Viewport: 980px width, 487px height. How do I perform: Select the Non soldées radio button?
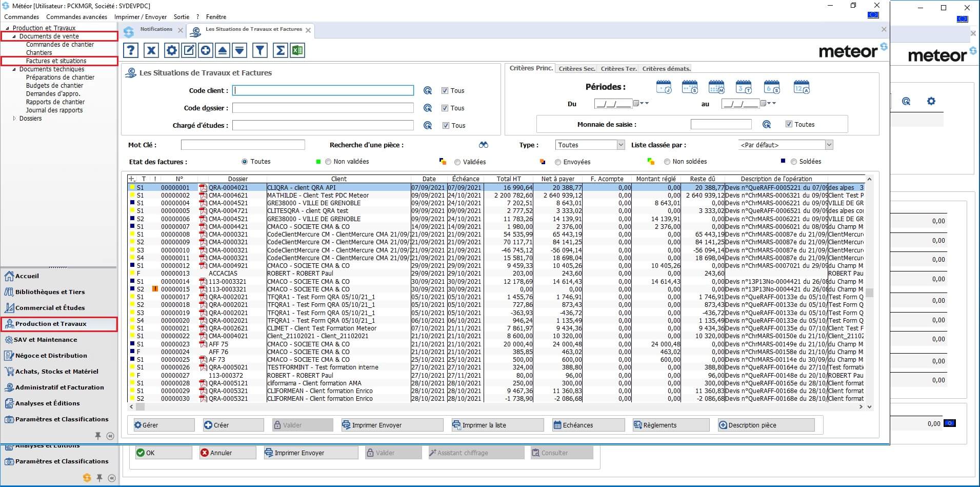(667, 162)
